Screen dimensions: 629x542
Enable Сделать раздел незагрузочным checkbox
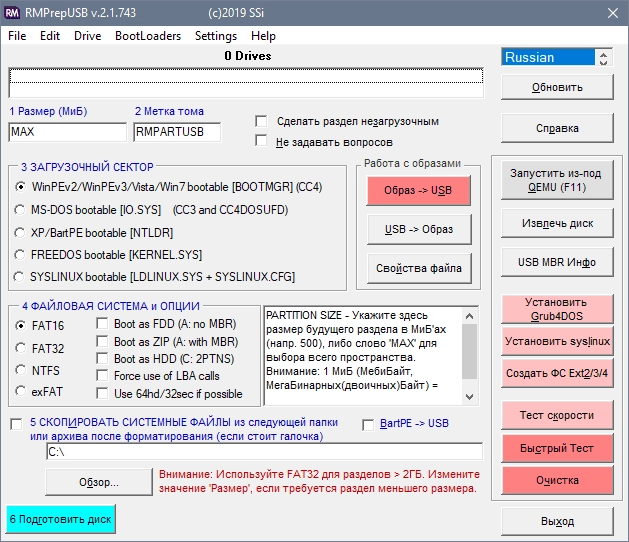(x=261, y=121)
